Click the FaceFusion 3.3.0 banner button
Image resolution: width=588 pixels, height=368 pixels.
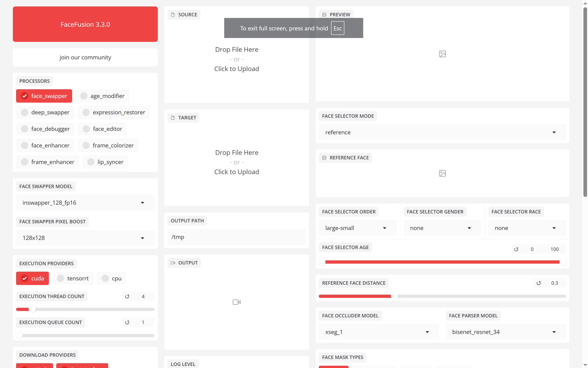(85, 24)
